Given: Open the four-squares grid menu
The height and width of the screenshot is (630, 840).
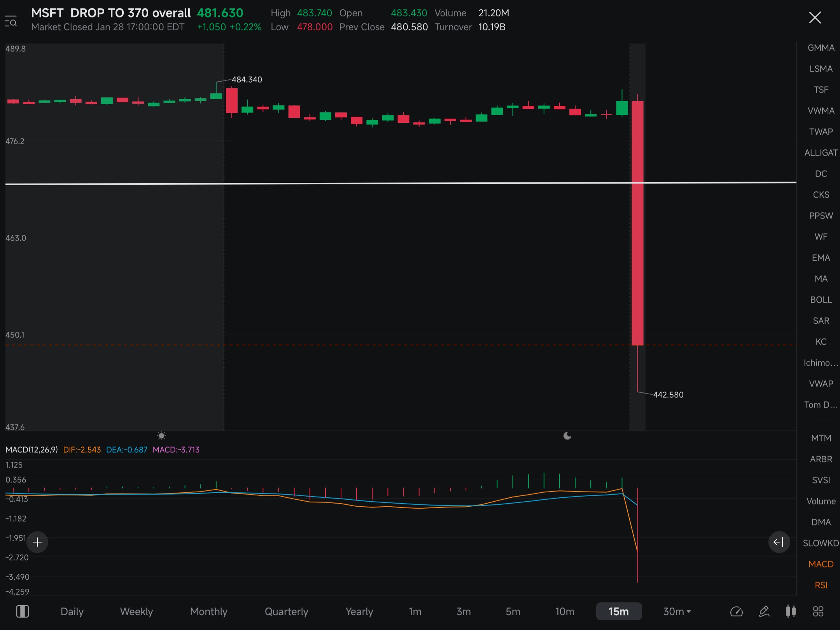Looking at the screenshot, I should point(818,611).
